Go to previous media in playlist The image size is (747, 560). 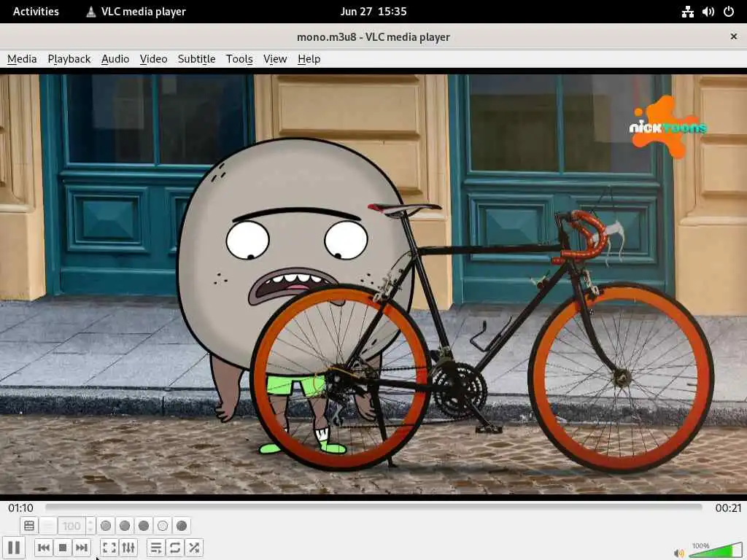(43, 548)
